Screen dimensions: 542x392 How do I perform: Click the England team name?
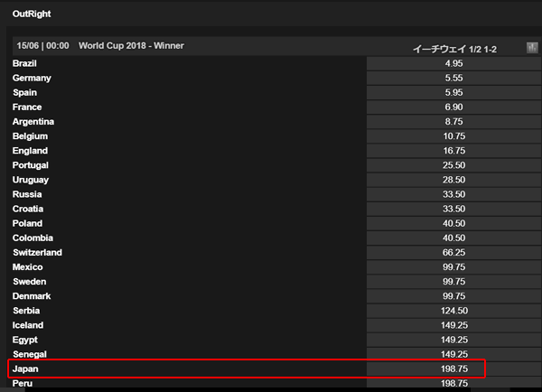30,151
